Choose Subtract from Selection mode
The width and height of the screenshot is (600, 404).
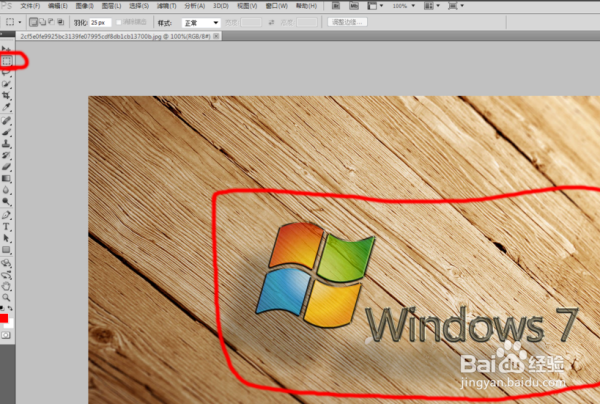(x=51, y=22)
